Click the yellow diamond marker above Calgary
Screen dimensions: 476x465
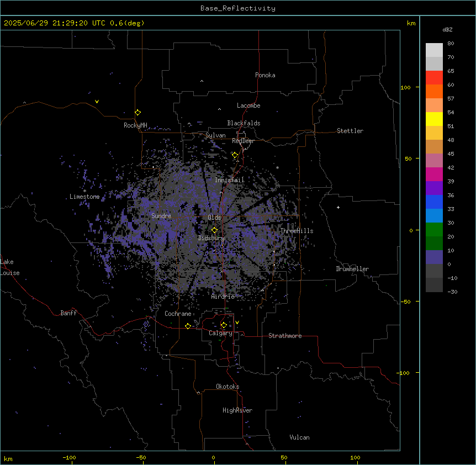point(224,325)
